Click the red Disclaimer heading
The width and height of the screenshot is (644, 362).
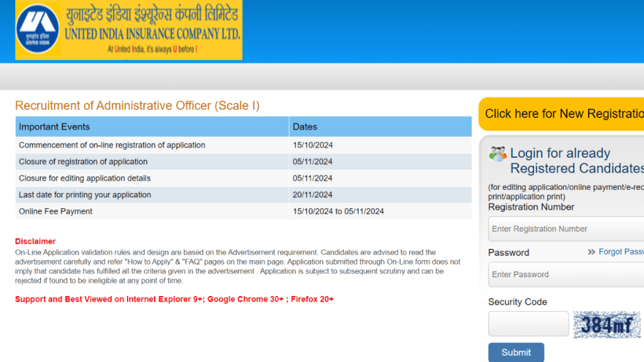[35, 241]
